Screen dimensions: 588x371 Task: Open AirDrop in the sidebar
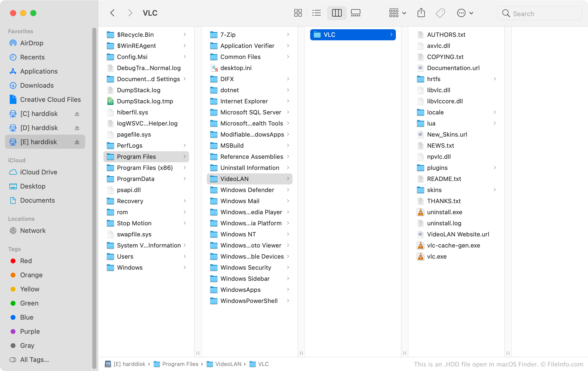coord(32,43)
